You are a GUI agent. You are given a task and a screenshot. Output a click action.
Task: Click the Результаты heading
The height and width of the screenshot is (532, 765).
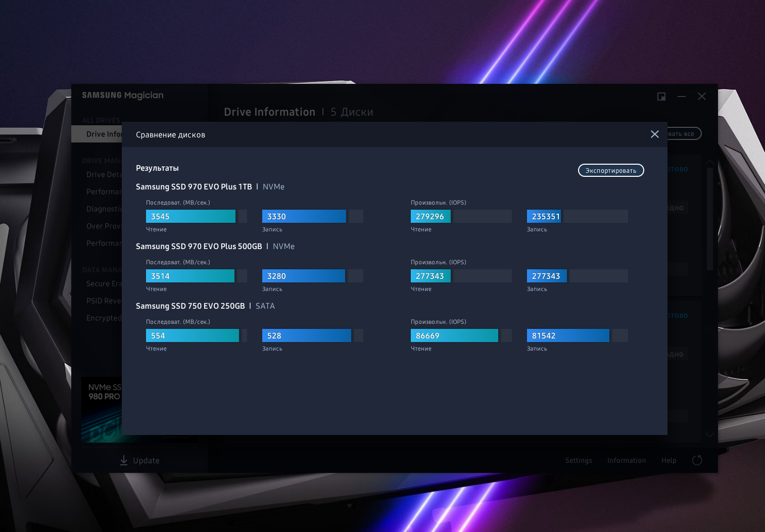pyautogui.click(x=157, y=168)
